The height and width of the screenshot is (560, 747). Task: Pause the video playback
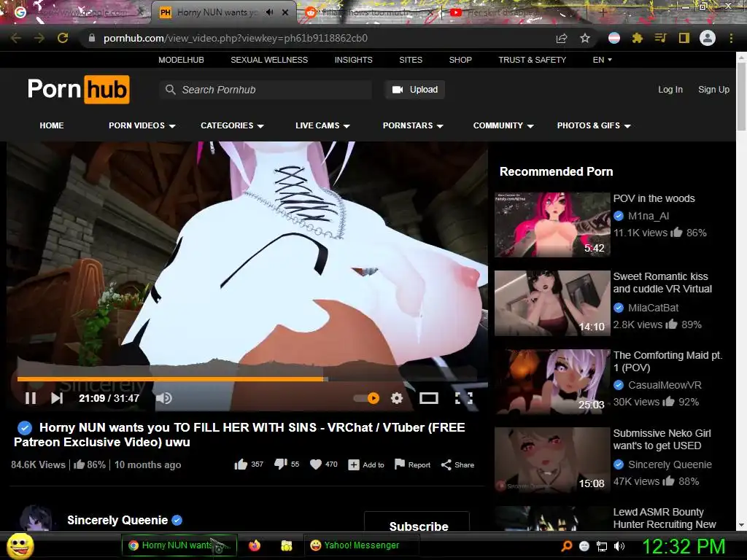[31, 398]
